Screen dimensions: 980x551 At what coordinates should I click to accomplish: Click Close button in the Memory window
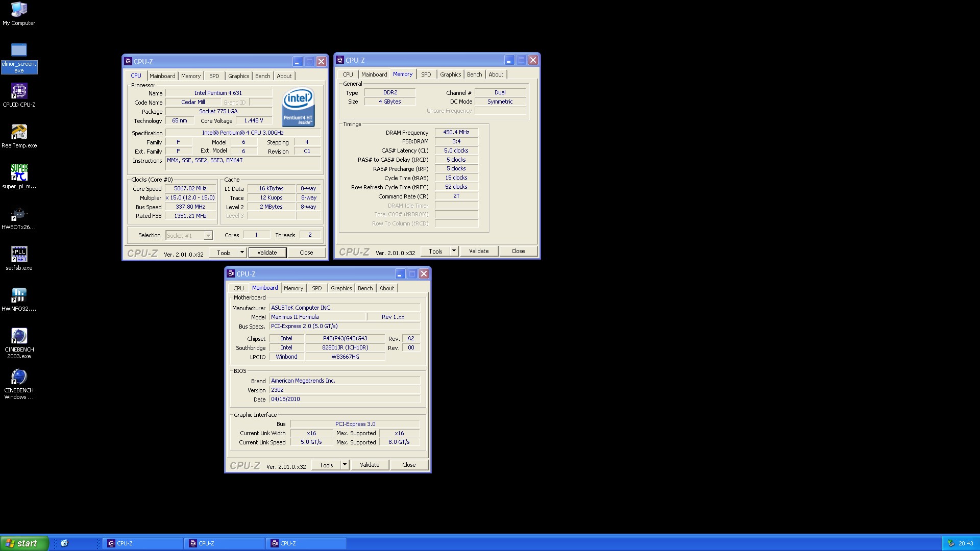(x=518, y=251)
